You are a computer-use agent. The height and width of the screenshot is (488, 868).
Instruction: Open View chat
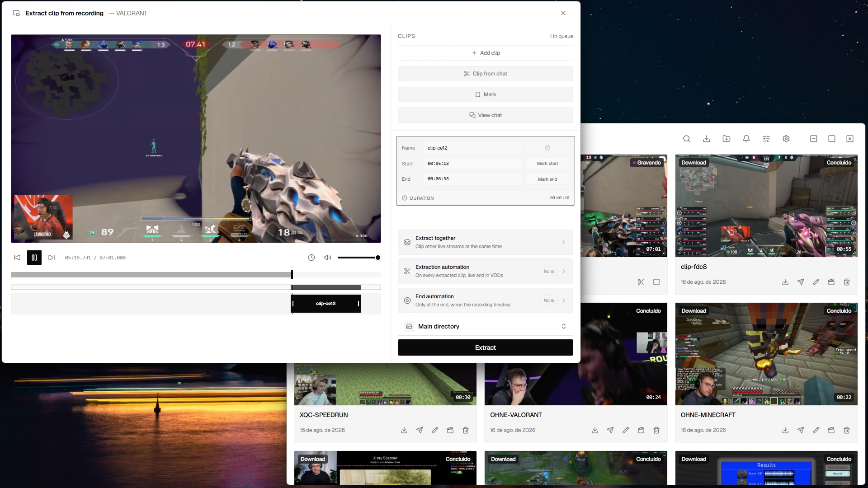pos(486,115)
